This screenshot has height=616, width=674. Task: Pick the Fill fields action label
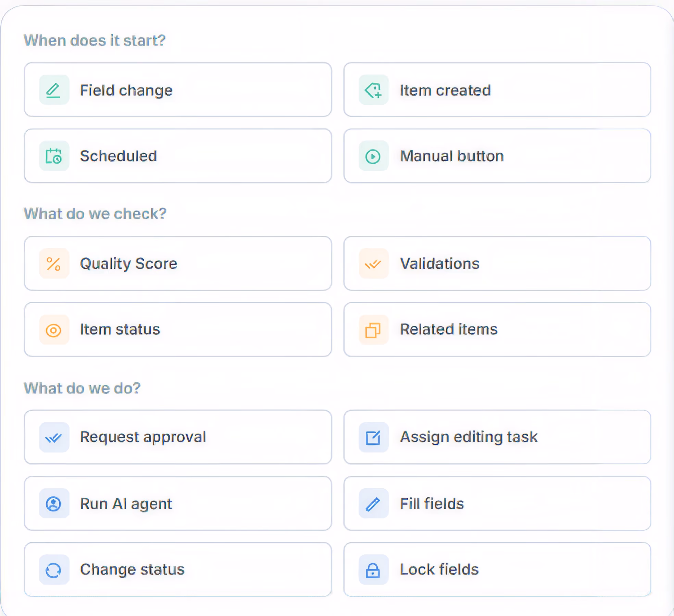432,503
